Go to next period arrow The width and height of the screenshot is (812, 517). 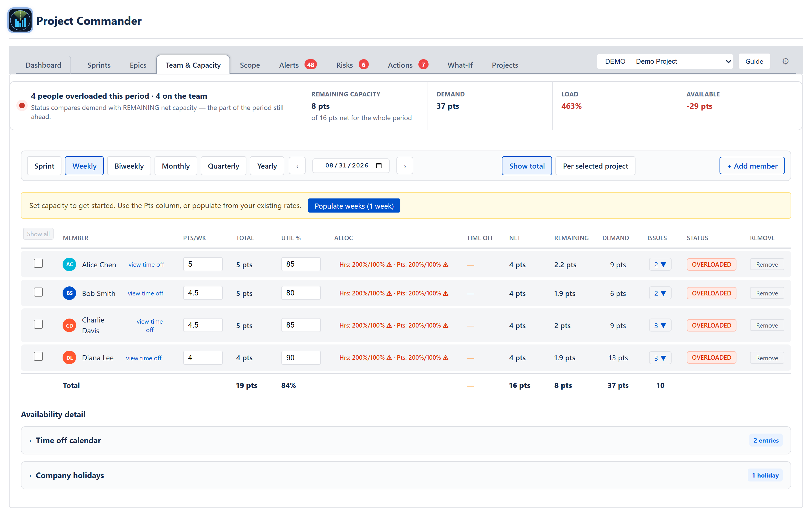[405, 166]
